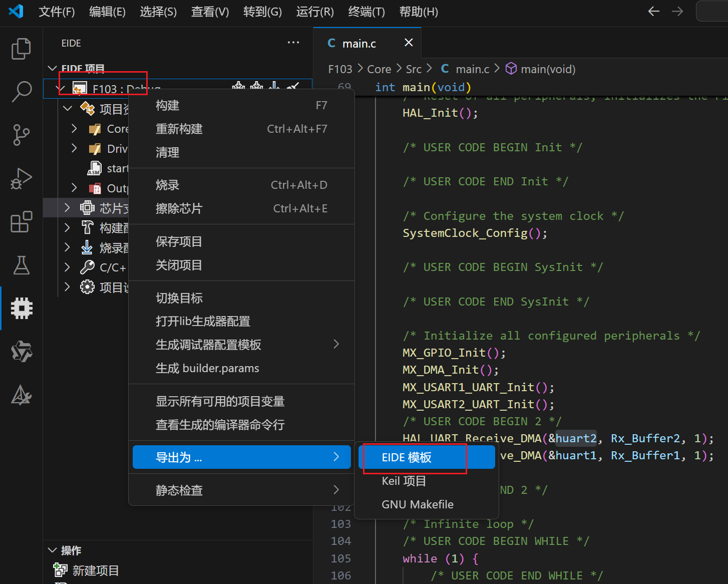The image size is (728, 584).
Task: Expand the C/C++ attributes node chevron
Action: pyautogui.click(x=67, y=267)
